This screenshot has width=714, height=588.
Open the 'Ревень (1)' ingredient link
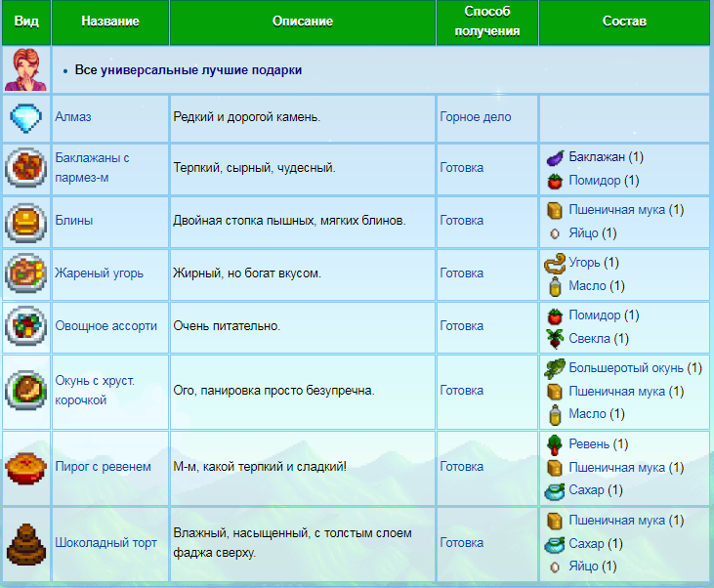[x=599, y=444]
